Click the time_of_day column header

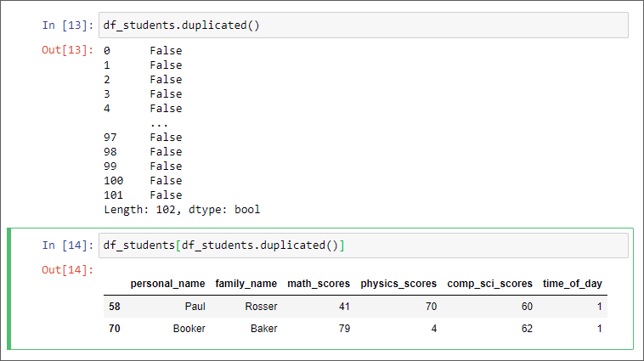point(573,284)
